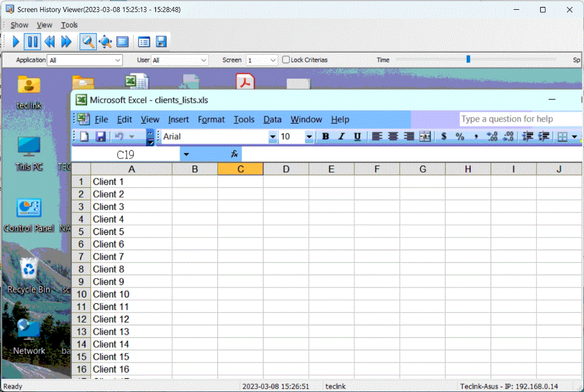Click the teclink user folder desktop icon

[29, 92]
